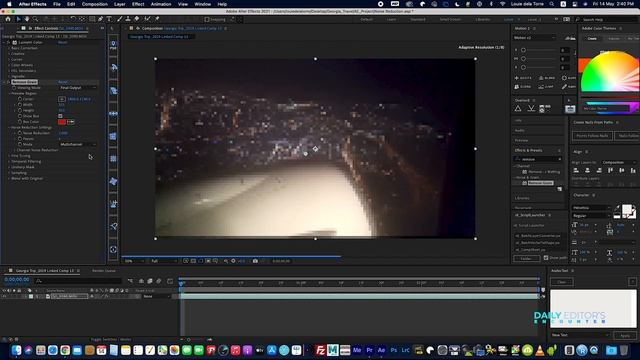The height and width of the screenshot is (360, 640).
Task: Open the Align Layers to Composition dropdown
Action: click(x=619, y=162)
